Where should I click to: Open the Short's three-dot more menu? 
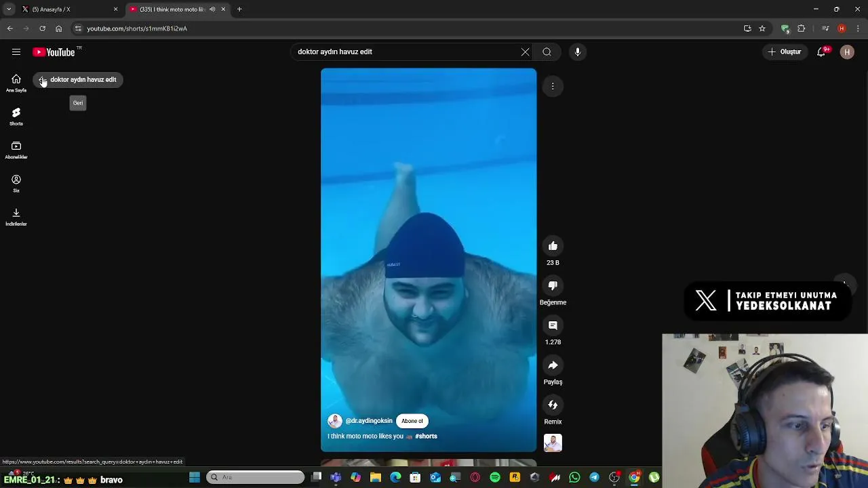[x=553, y=86]
